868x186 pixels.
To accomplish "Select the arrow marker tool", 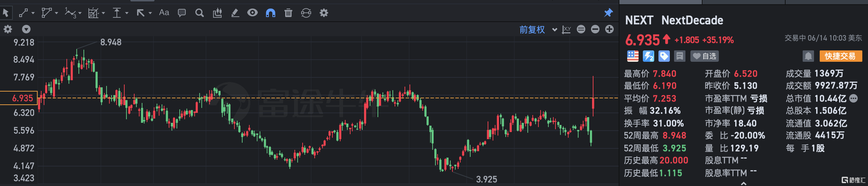I will coord(141,13).
